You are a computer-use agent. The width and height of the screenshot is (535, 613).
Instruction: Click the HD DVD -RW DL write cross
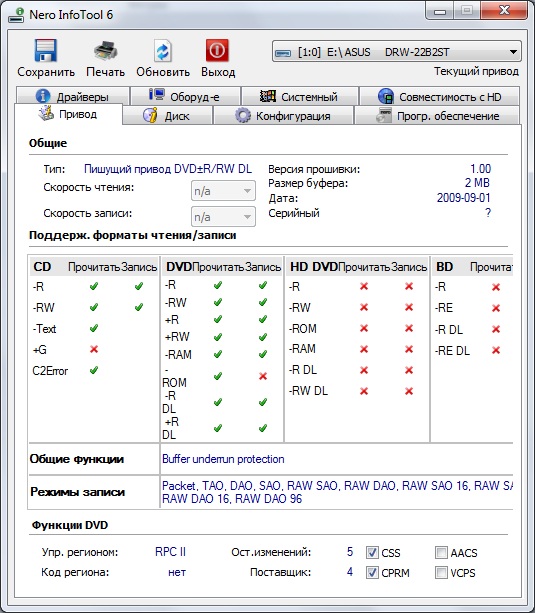409,391
